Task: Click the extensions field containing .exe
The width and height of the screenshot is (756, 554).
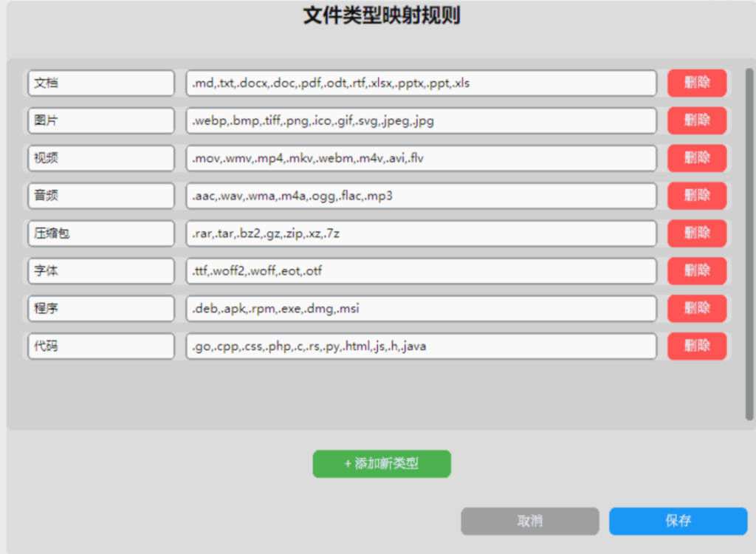Action: pyautogui.click(x=421, y=308)
